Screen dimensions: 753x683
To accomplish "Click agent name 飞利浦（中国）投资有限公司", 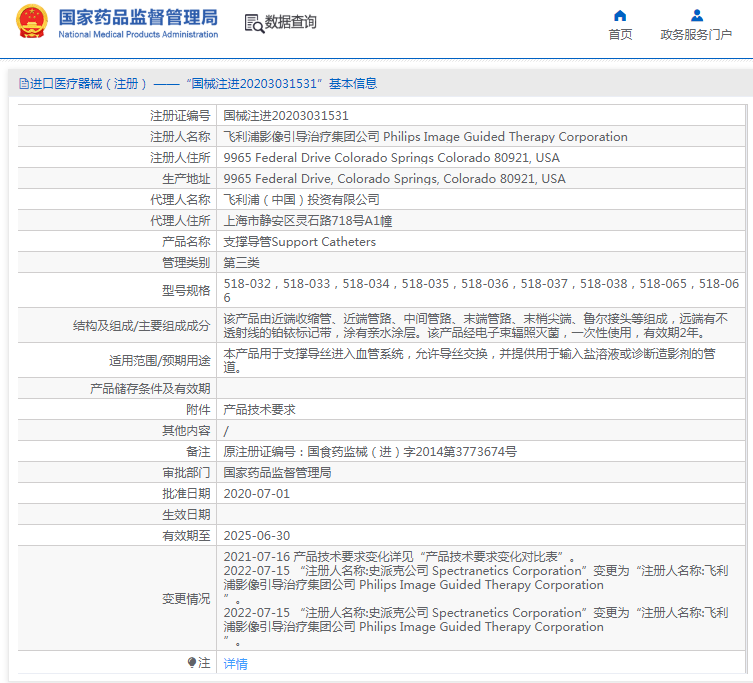I will pos(301,200).
